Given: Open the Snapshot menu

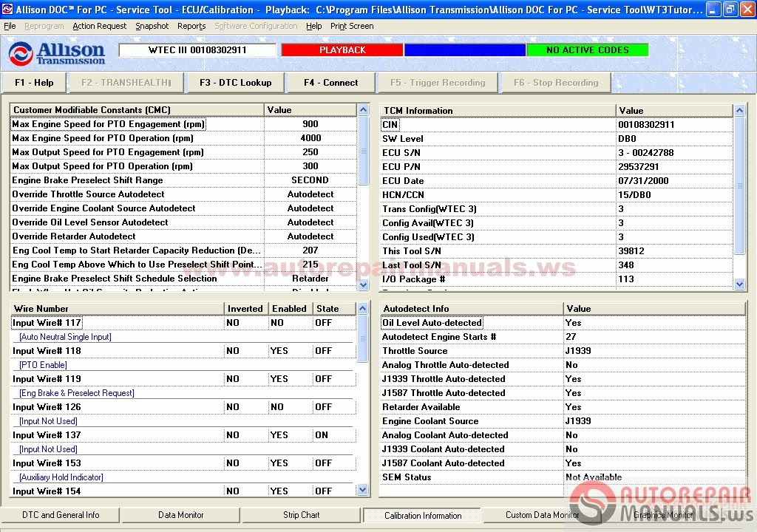Looking at the screenshot, I should [152, 26].
